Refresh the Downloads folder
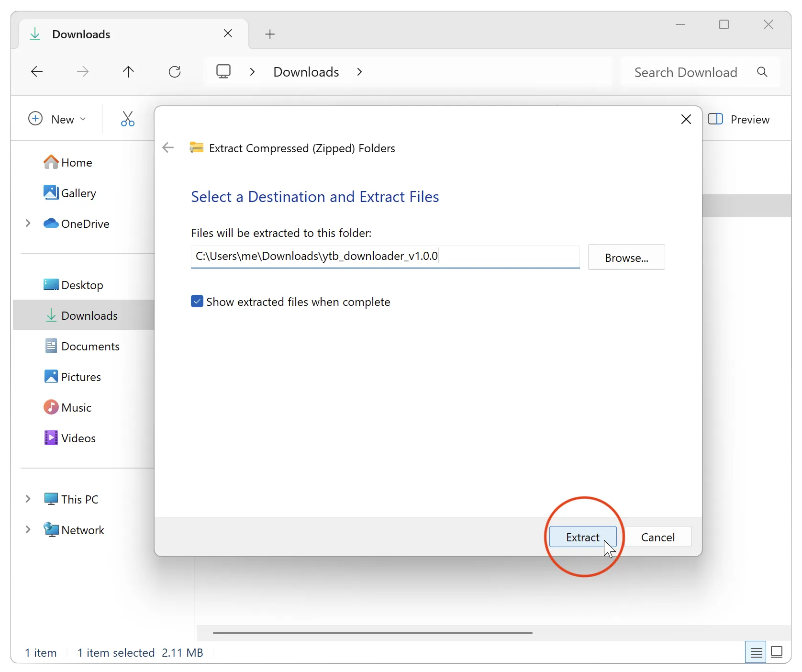 [x=175, y=72]
